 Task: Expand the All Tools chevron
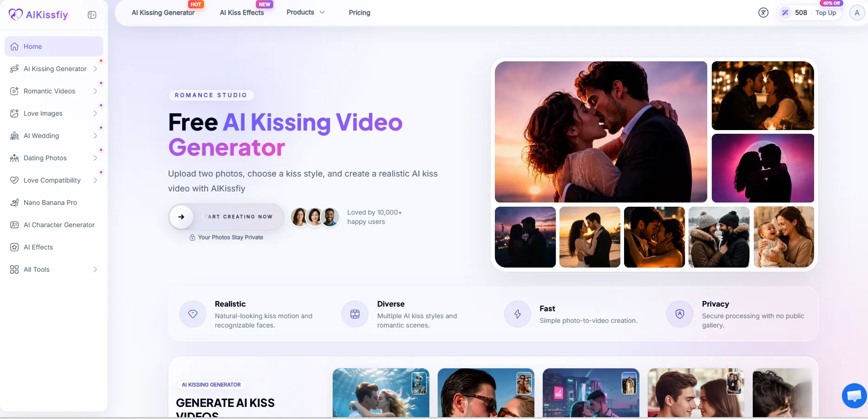coord(95,269)
